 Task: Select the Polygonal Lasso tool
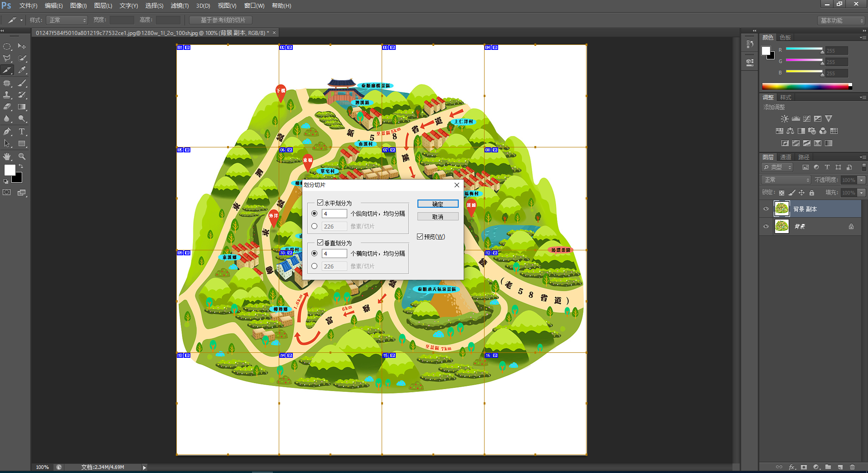coord(7,58)
